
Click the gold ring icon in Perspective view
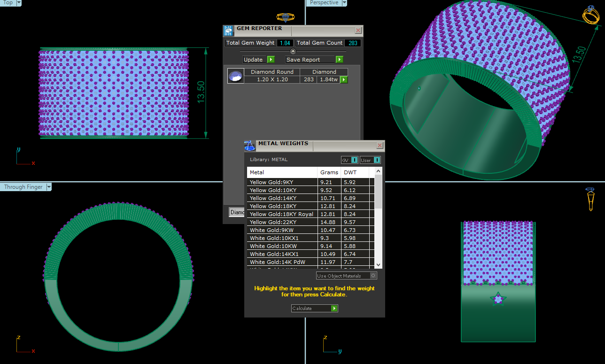pyautogui.click(x=589, y=15)
